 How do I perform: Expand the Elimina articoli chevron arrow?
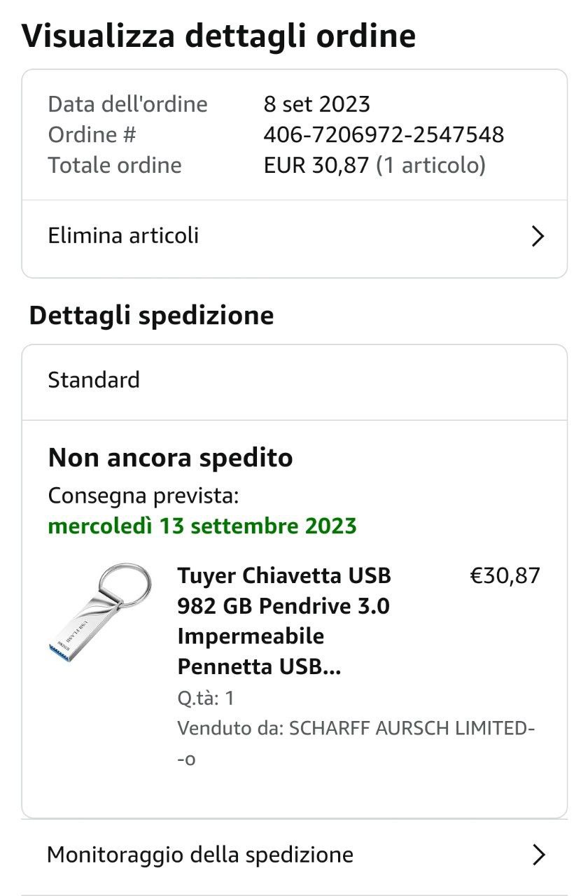tap(537, 237)
